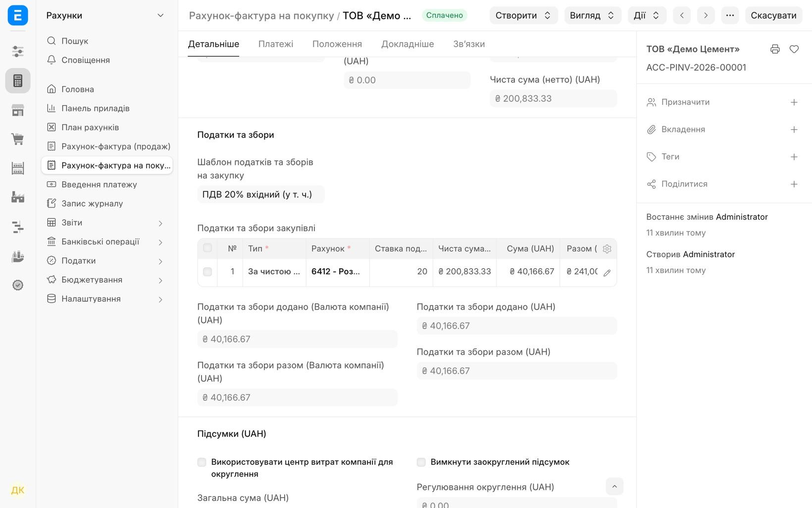Open the Створити dropdown

[x=523, y=15]
